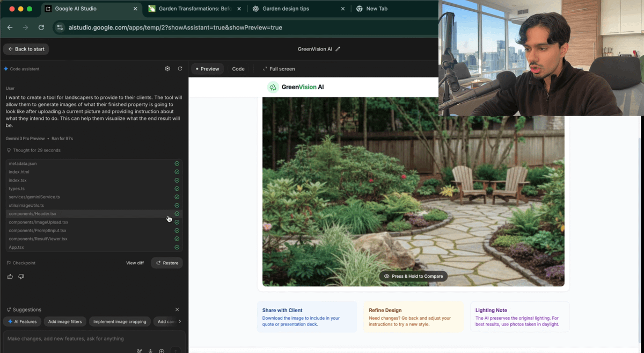644x353 pixels.
Task: Click the pencil to rename GreenVision AI
Action: [338, 48]
